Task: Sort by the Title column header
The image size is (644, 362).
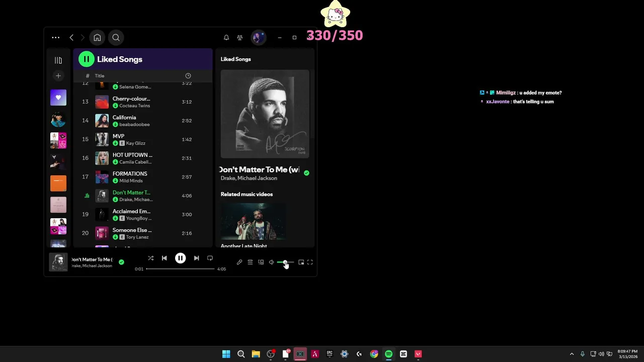Action: point(100,76)
